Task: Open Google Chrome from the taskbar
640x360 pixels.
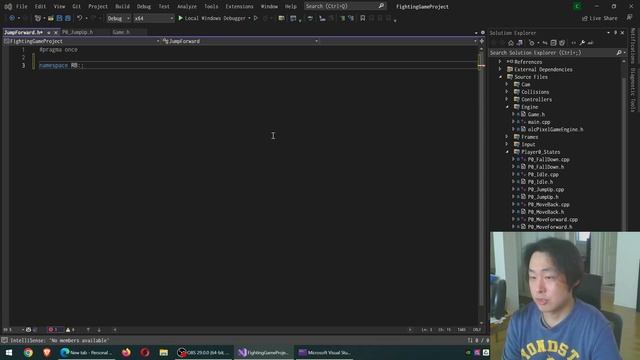Action: click(28, 352)
